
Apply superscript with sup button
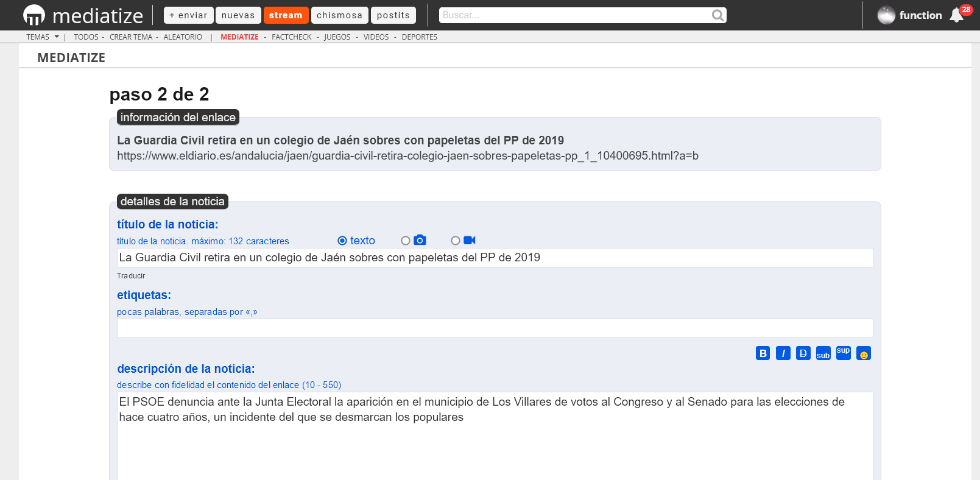tap(844, 353)
